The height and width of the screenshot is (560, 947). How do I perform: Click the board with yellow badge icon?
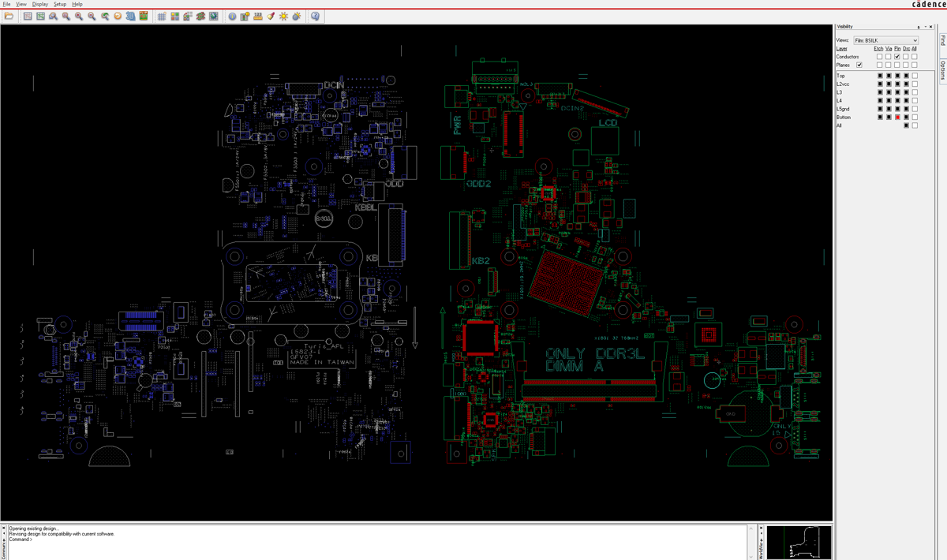245,16
